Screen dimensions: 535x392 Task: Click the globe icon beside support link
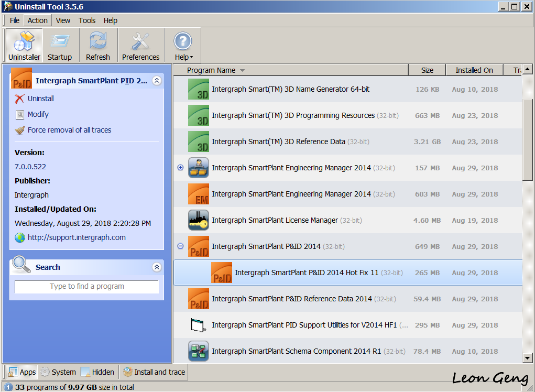pyautogui.click(x=20, y=237)
